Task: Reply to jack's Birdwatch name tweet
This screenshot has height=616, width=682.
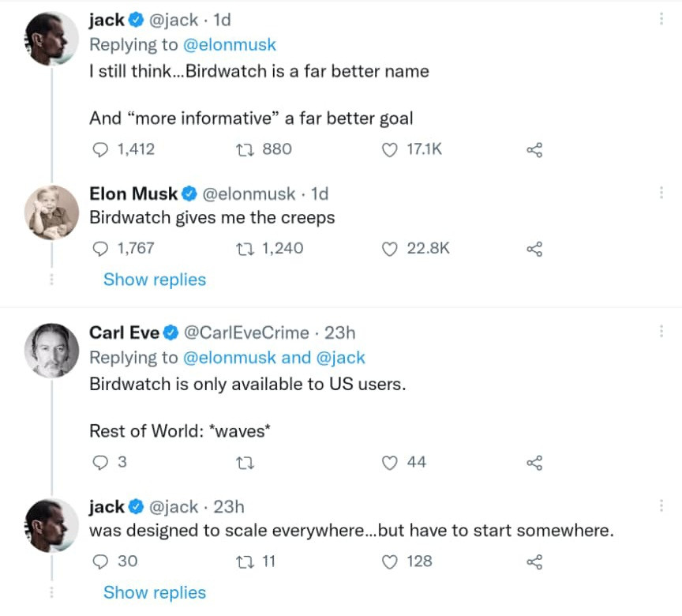Action: point(100,149)
